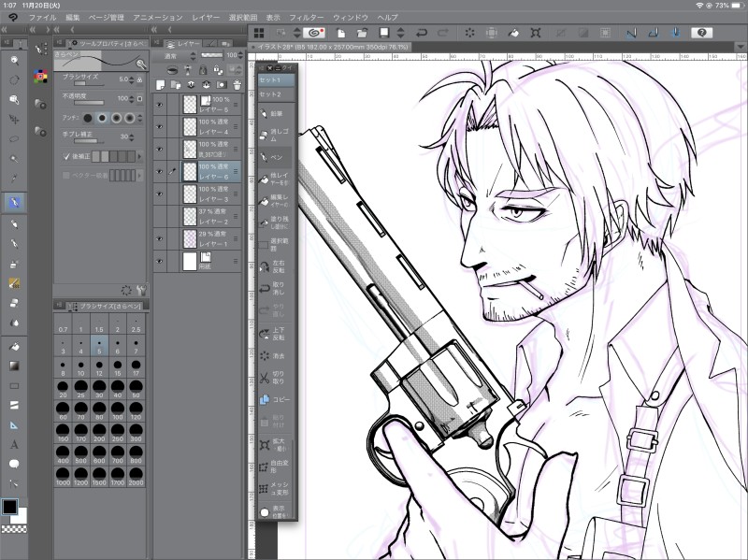Select the transparent color checkered swatch

(14, 528)
